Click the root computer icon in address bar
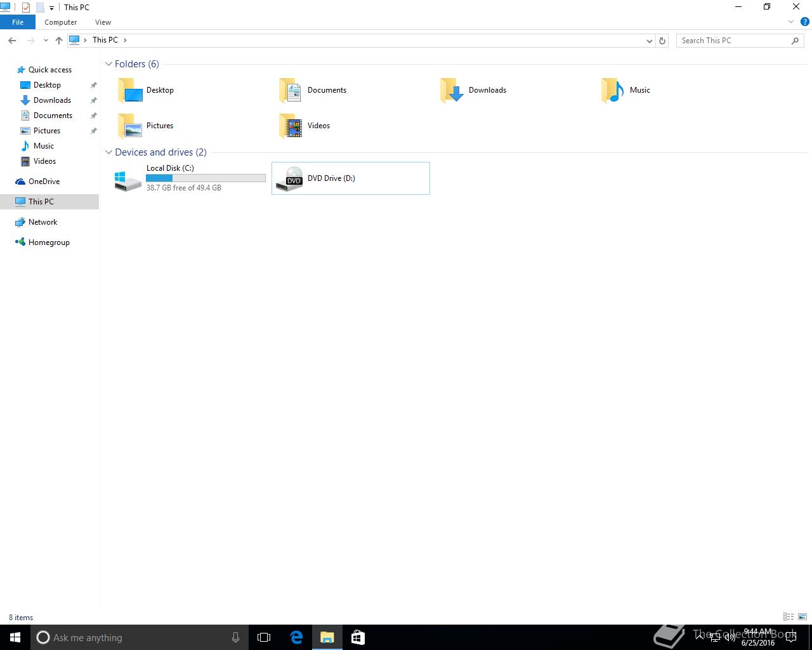812x650 pixels. (x=74, y=40)
